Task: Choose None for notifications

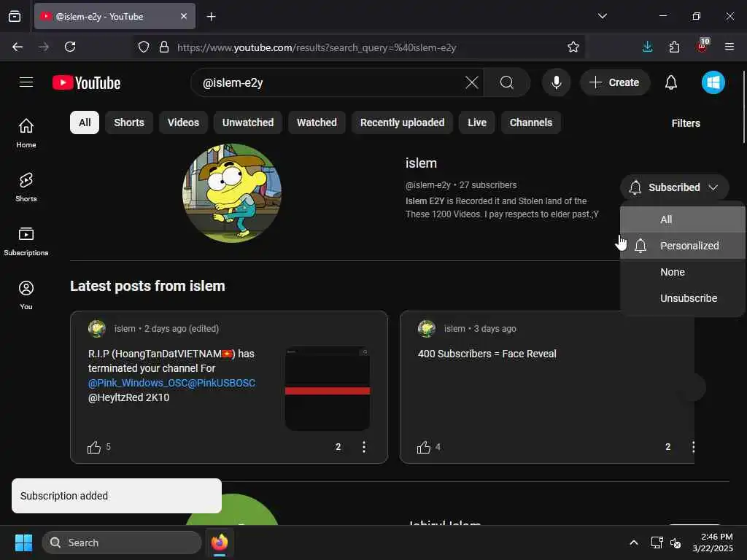Action: (682, 272)
